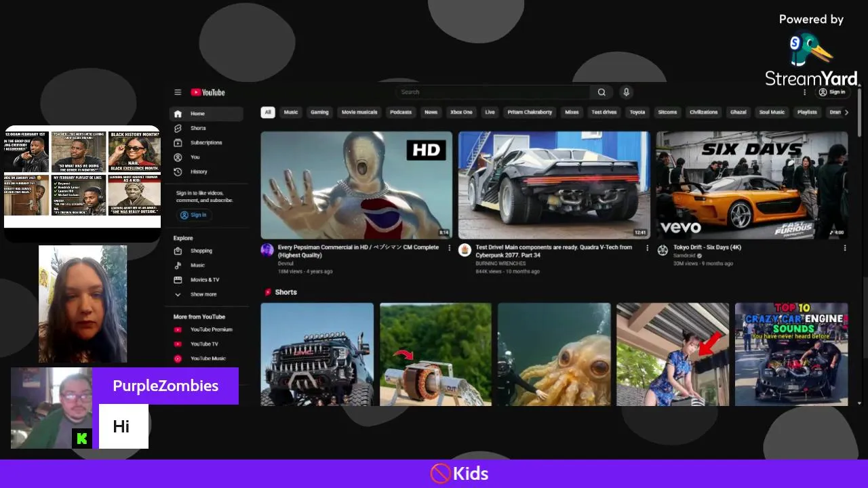
Task: Open the Top 10 Crazy Car Engine Short
Action: tap(791, 354)
